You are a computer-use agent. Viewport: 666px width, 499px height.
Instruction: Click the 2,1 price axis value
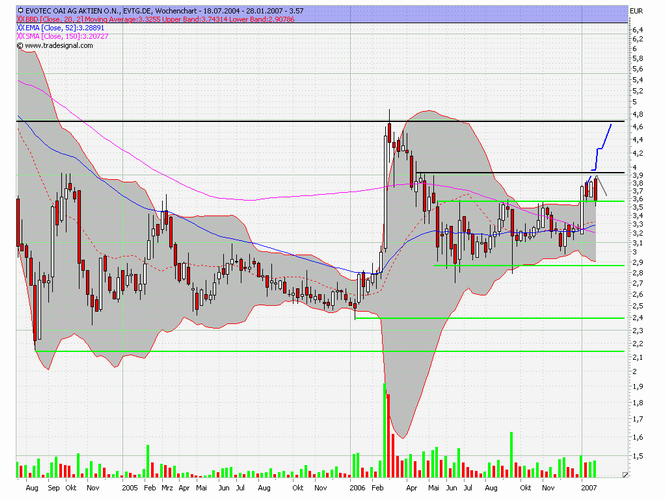(637, 358)
